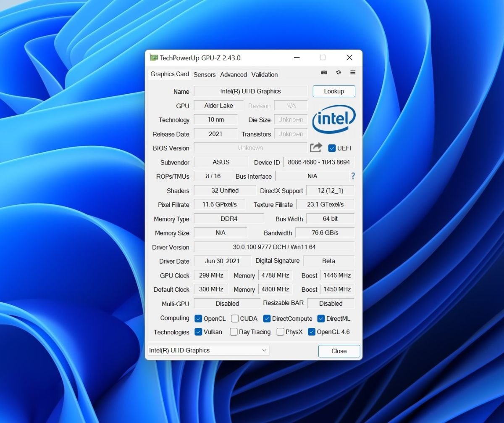Click the Boost value 1446 MHz
Viewport: 504px width, 423px height.
(337, 275)
